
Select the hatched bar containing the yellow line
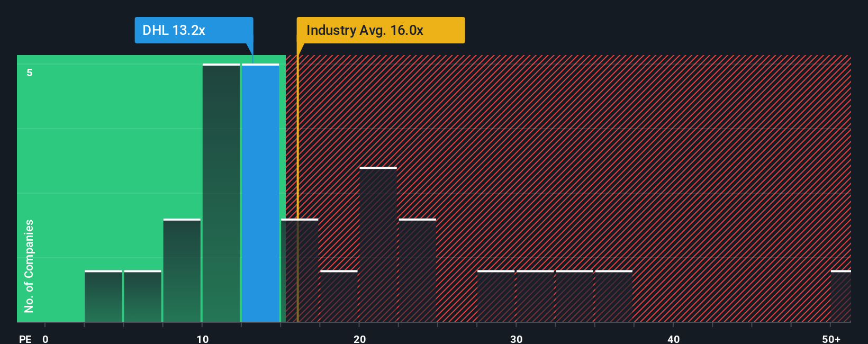point(300,270)
